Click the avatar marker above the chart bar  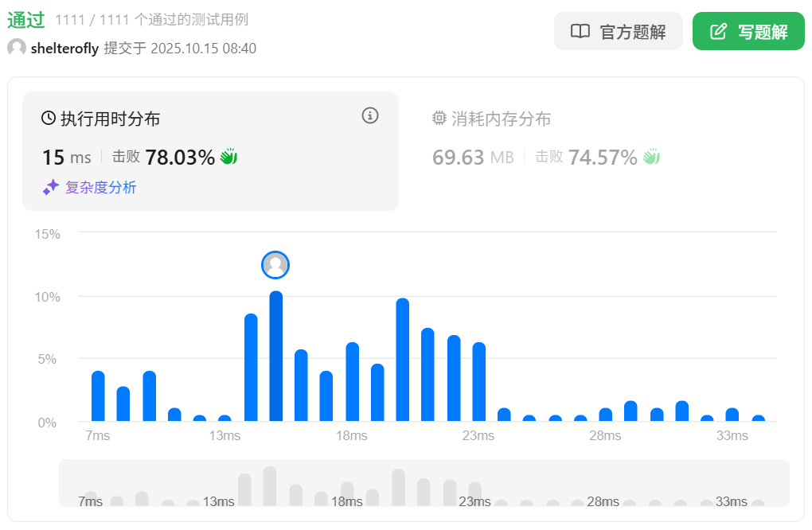pos(275,265)
